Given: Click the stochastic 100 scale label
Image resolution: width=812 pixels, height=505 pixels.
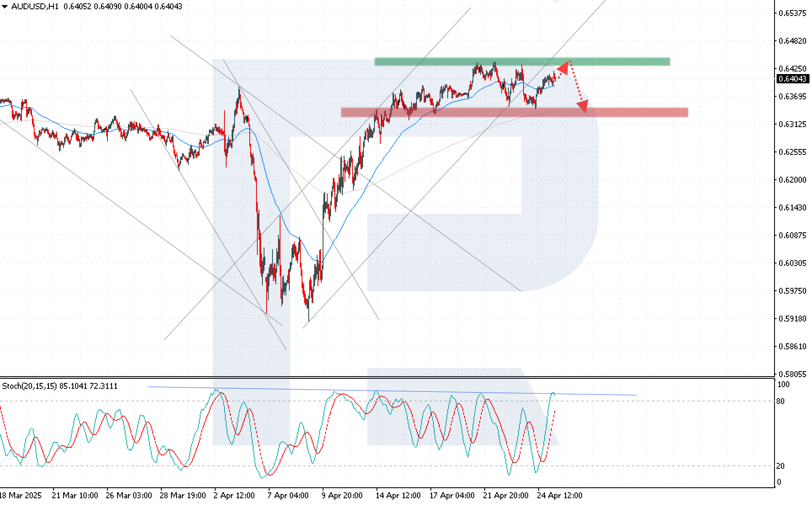Looking at the screenshot, I should [x=783, y=385].
